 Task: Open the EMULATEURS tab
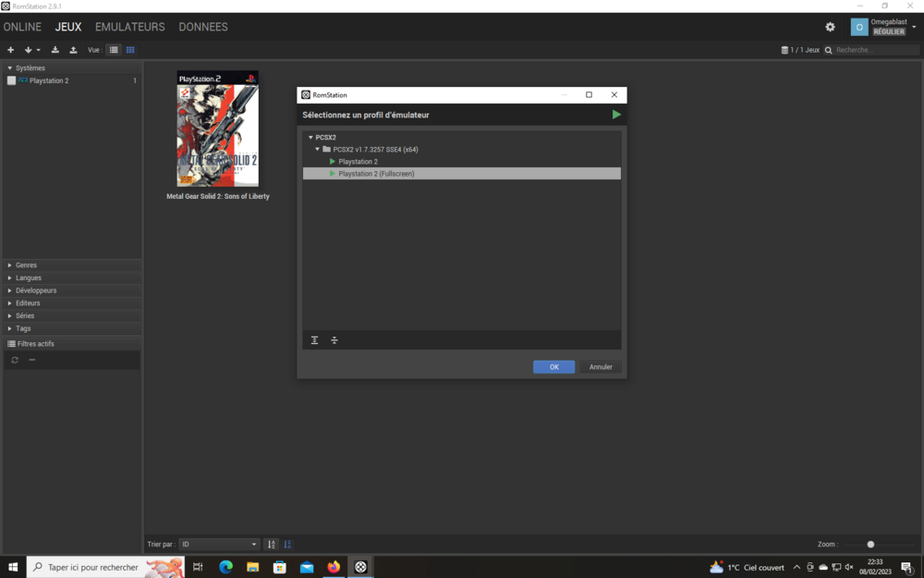tap(130, 27)
